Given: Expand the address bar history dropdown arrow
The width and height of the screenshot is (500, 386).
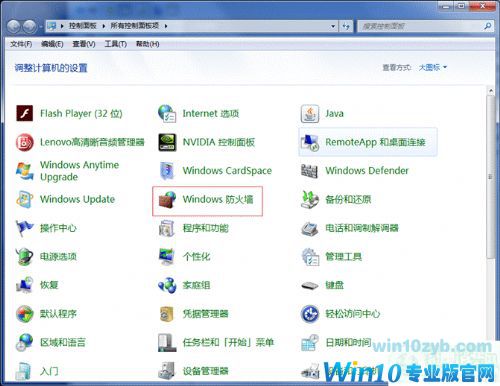Looking at the screenshot, I should pyautogui.click(x=333, y=26).
